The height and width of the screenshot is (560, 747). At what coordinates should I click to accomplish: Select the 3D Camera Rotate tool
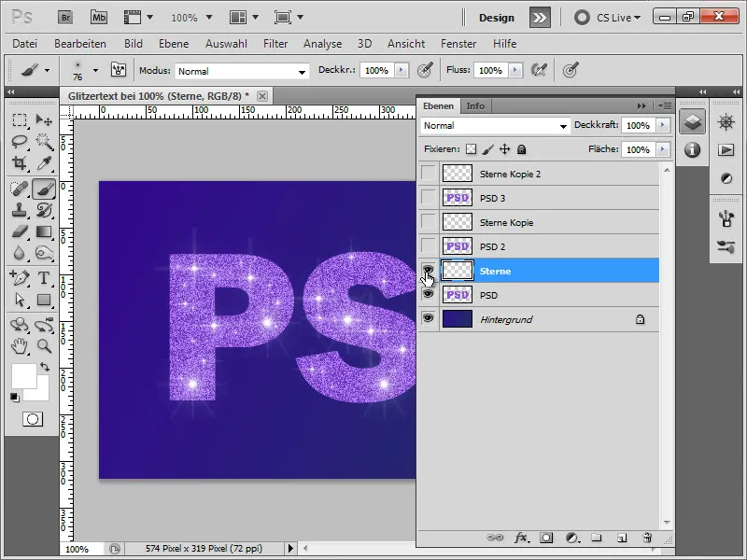point(44,325)
